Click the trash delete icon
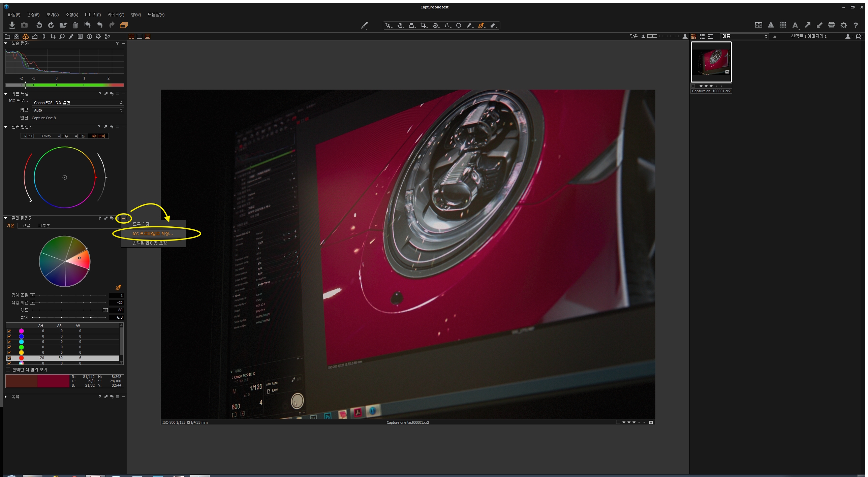The width and height of the screenshot is (868, 477). pos(75,25)
